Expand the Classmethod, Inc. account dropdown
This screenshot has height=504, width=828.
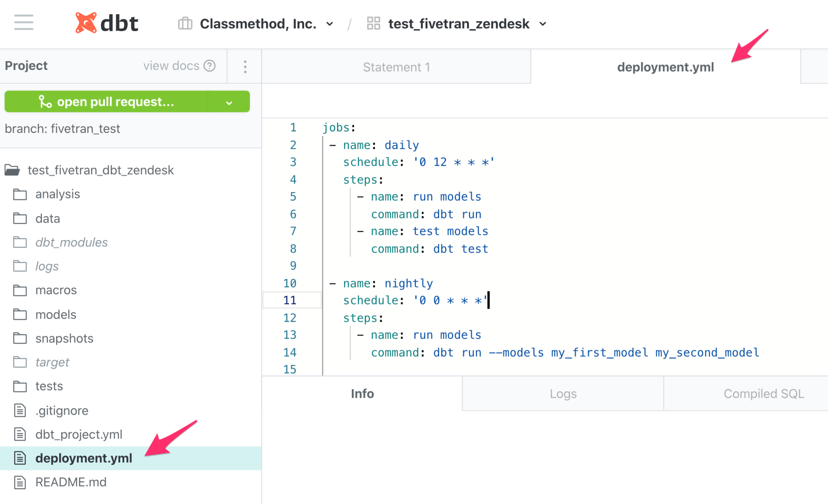pyautogui.click(x=330, y=24)
